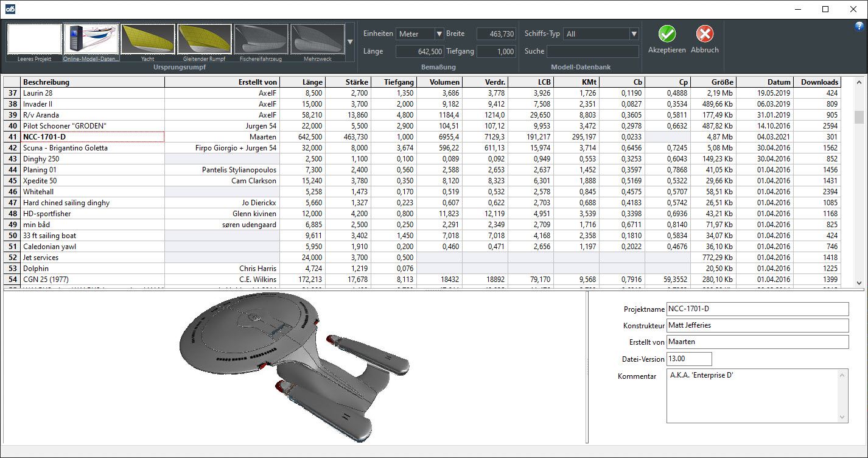868x458 pixels.
Task: Click the green Akzeptieren checkmark
Action: click(667, 34)
